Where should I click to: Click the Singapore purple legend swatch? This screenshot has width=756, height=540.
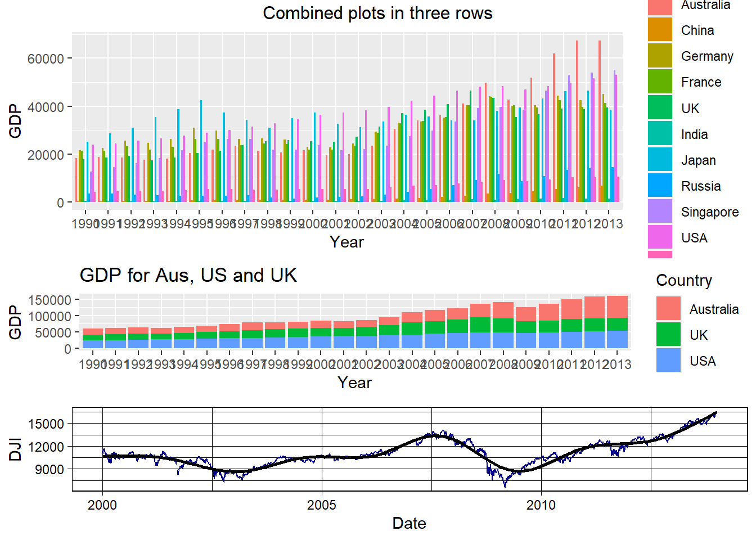[x=660, y=211]
